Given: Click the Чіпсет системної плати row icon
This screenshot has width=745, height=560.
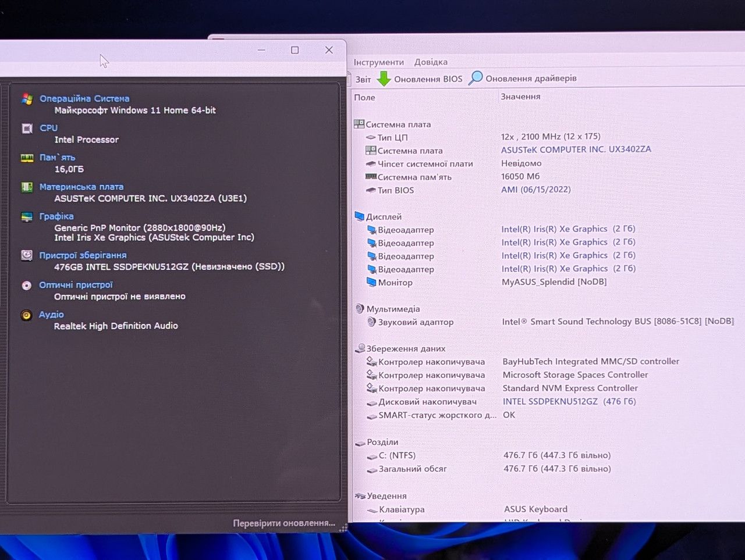Looking at the screenshot, I should (x=371, y=164).
